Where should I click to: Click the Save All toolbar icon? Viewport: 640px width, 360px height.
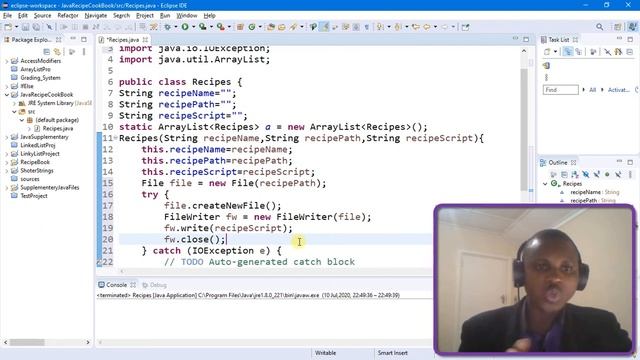pyautogui.click(x=36, y=27)
